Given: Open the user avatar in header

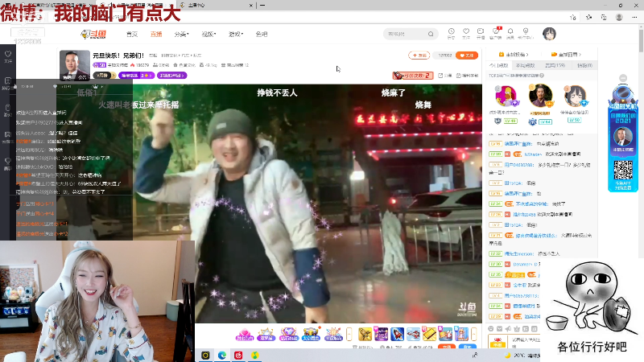Looking at the screenshot, I should [549, 34].
